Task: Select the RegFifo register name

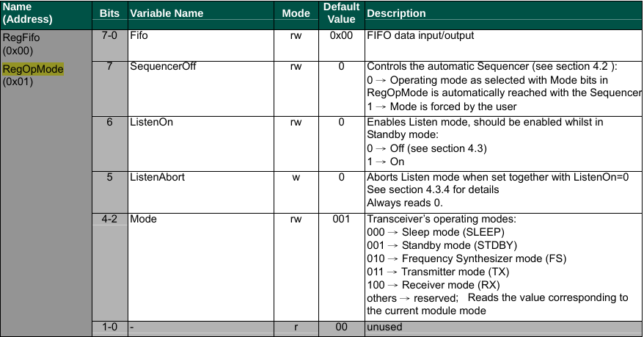Action: 21,37
